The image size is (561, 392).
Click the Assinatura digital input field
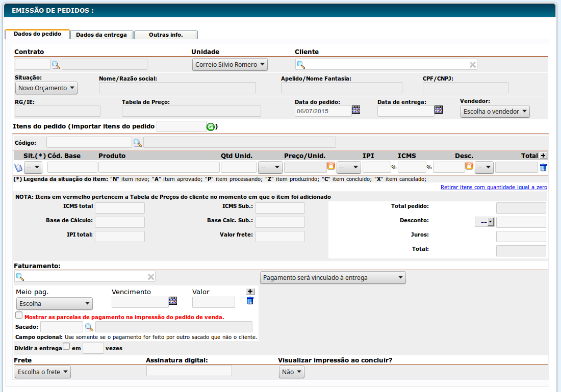click(189, 371)
